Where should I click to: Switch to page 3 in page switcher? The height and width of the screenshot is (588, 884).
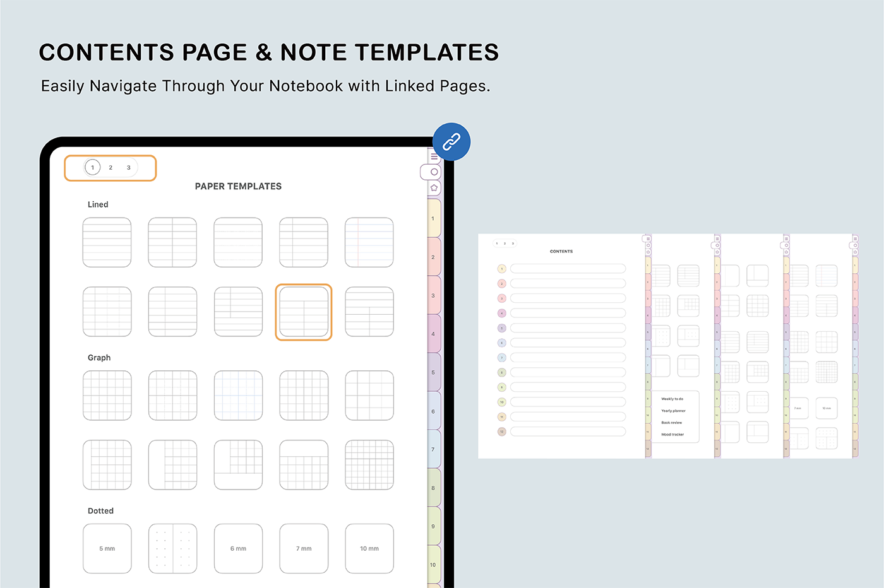click(129, 168)
